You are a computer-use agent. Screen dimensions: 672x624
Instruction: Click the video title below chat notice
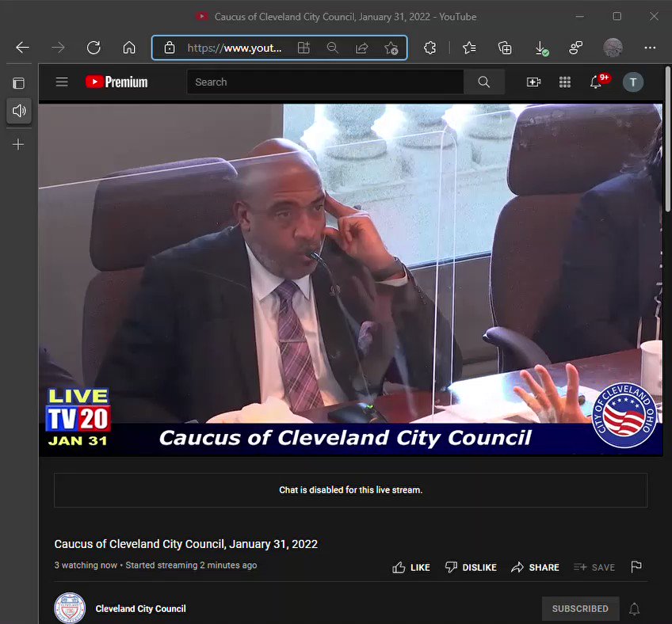186,544
